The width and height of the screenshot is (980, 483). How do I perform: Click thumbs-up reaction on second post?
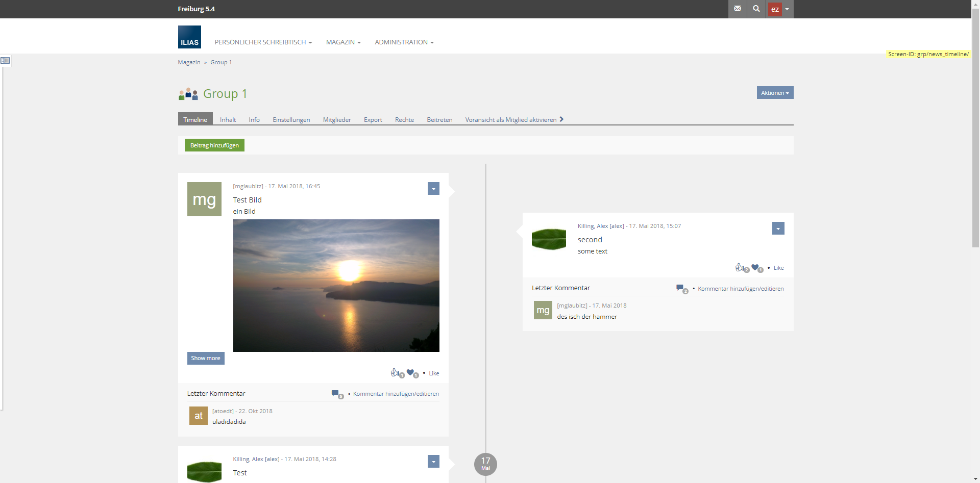[740, 267]
